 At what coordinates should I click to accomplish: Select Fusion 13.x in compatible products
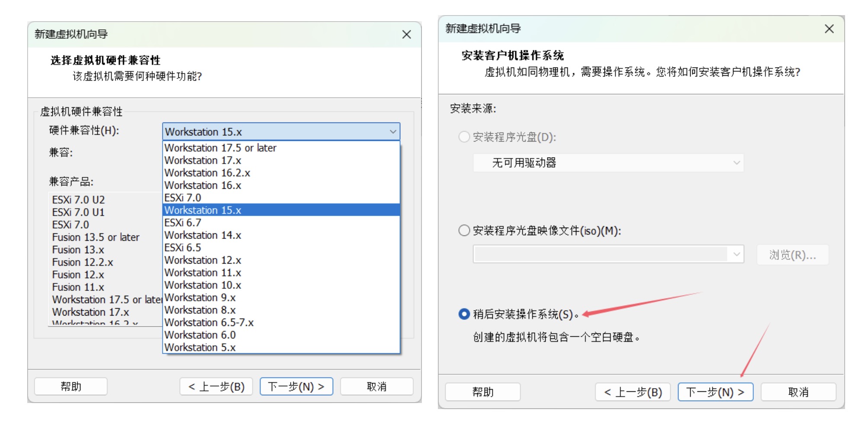[x=78, y=250]
